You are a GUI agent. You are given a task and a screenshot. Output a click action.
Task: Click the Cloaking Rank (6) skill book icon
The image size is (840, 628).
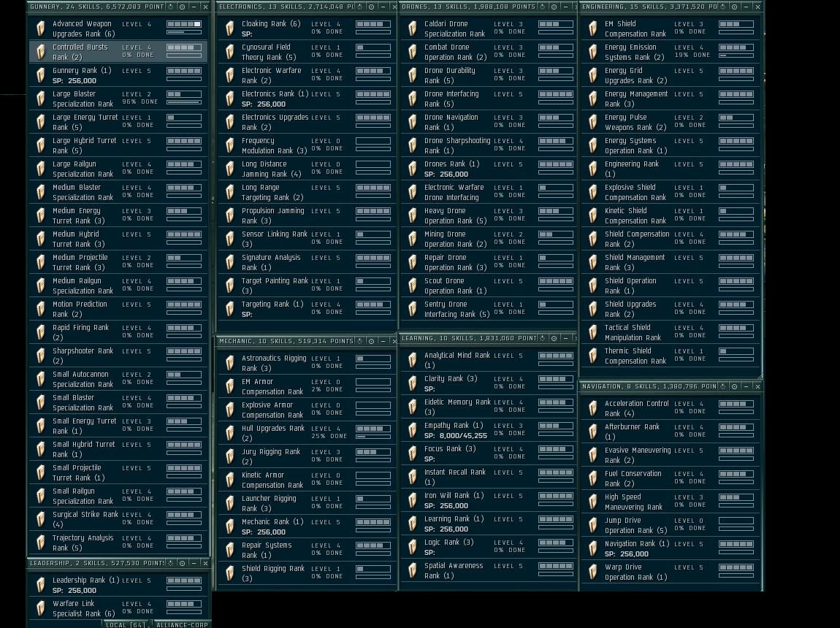click(x=230, y=28)
